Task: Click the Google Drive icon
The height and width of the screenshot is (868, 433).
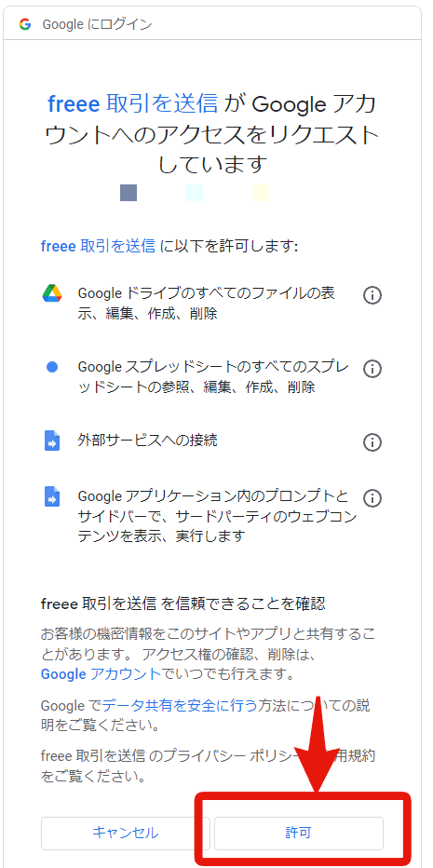Action: point(52,292)
